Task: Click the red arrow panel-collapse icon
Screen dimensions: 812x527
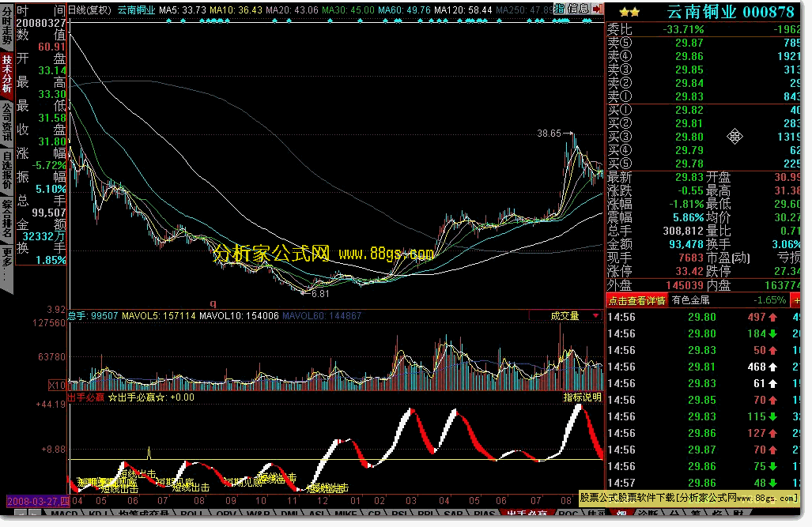Action: (x=597, y=9)
